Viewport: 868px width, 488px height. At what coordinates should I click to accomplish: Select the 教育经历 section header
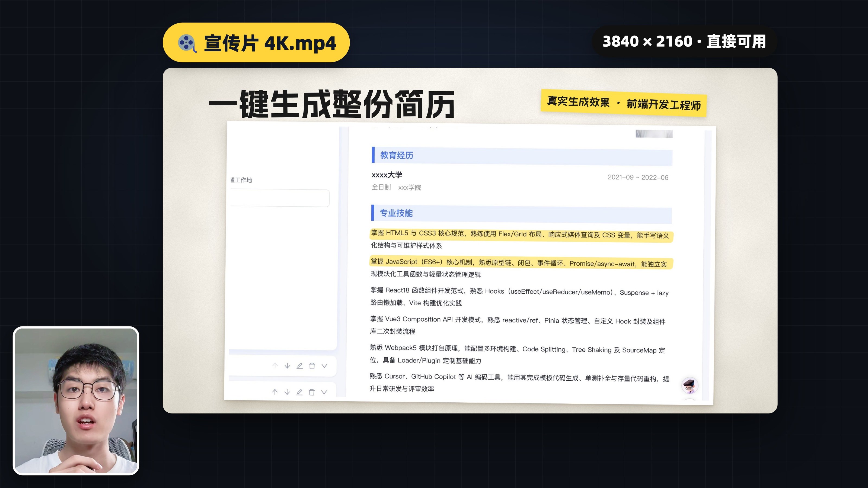[x=522, y=156]
